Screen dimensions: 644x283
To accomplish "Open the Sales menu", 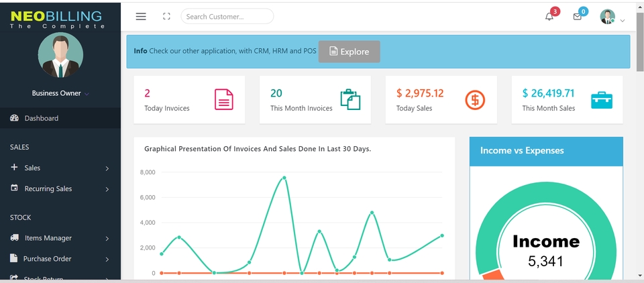I will [60, 168].
